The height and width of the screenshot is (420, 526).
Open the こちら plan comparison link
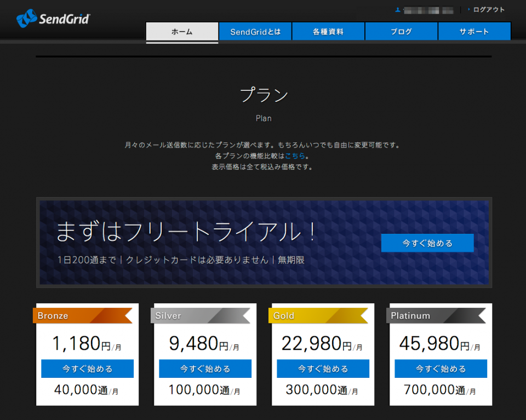coord(295,156)
